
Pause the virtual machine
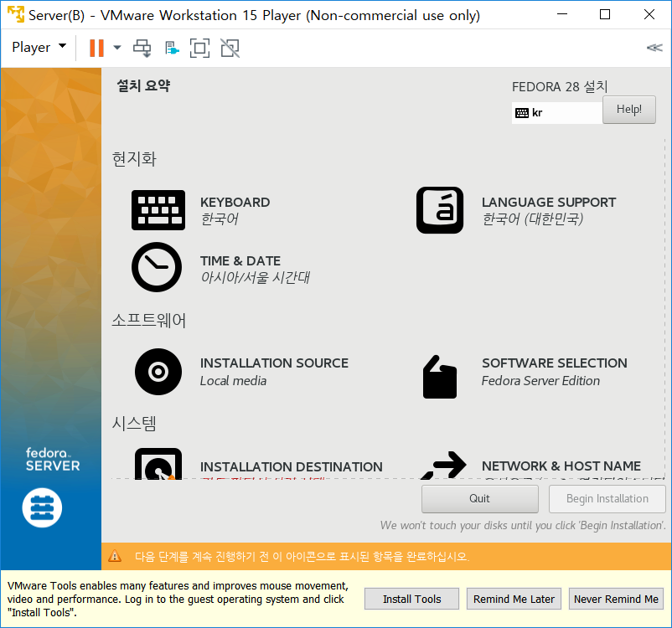[x=96, y=48]
